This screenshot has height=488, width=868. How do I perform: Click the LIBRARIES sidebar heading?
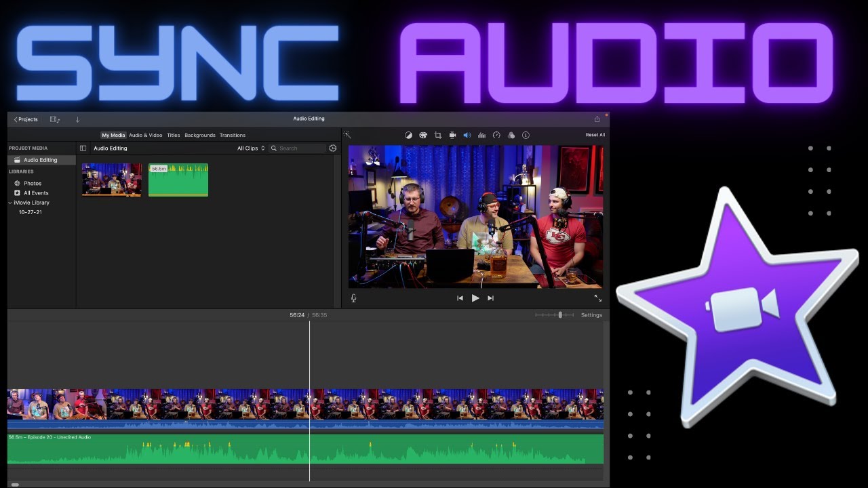coord(21,171)
